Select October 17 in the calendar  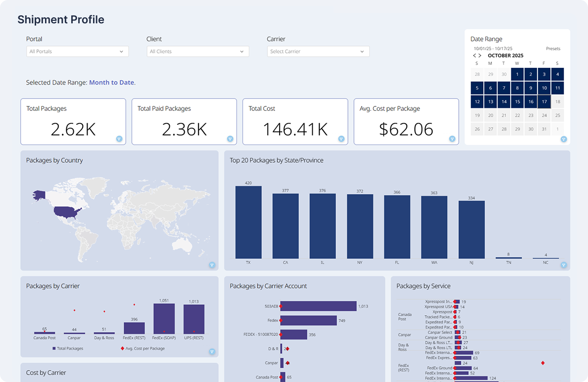pyautogui.click(x=544, y=102)
